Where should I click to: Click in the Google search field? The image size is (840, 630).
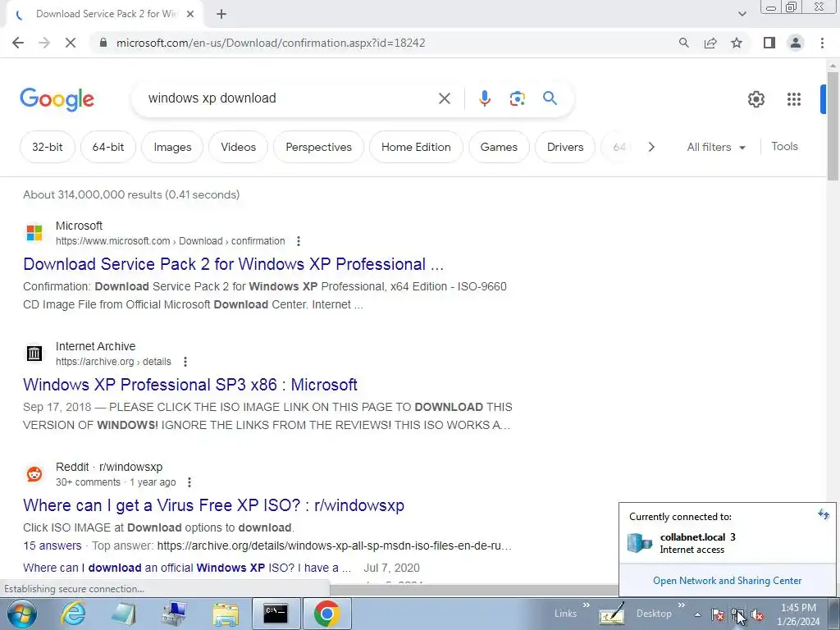click(x=290, y=98)
